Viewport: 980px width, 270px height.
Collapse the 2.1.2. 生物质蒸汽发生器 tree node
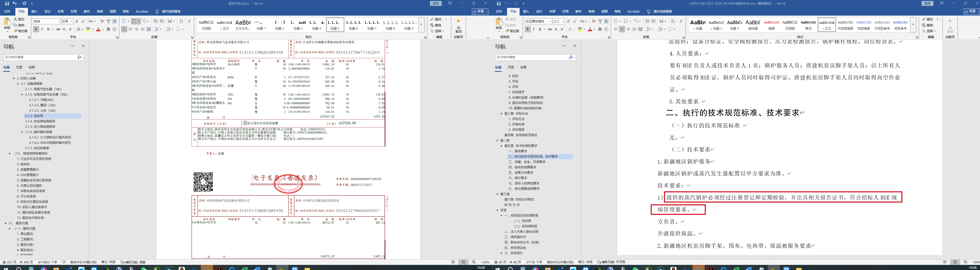tap(22, 94)
